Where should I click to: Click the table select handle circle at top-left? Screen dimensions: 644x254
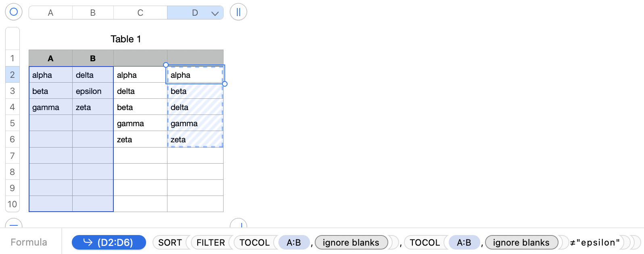14,12
